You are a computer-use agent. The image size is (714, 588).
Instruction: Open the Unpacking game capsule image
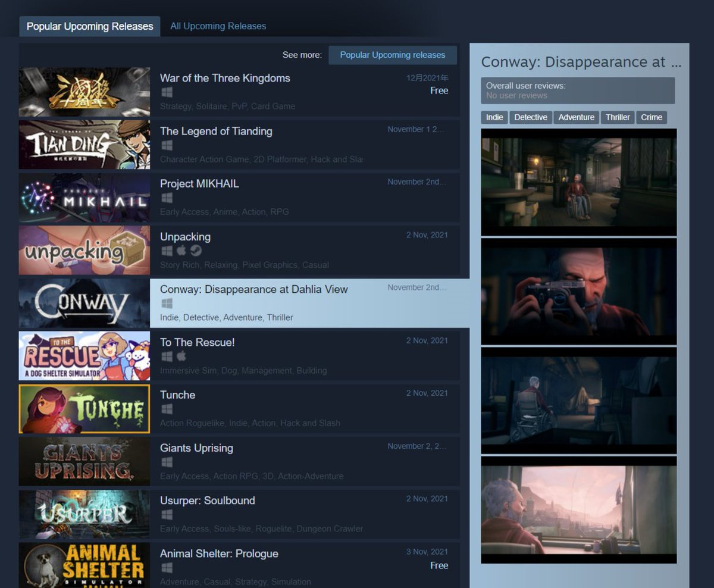coord(84,251)
